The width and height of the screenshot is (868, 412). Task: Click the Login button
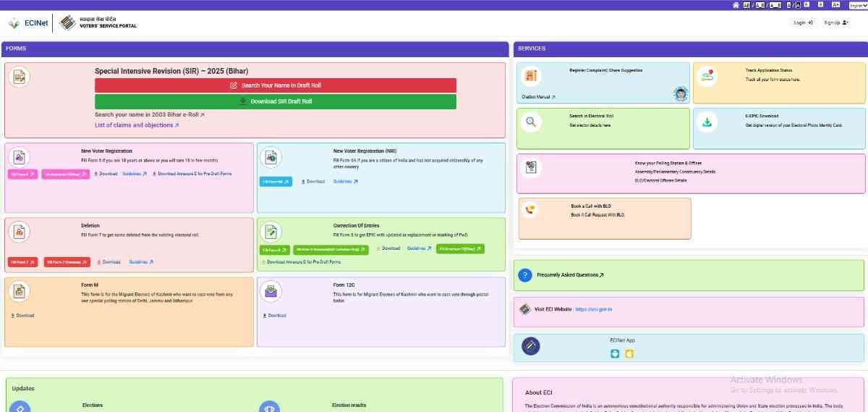coord(803,23)
